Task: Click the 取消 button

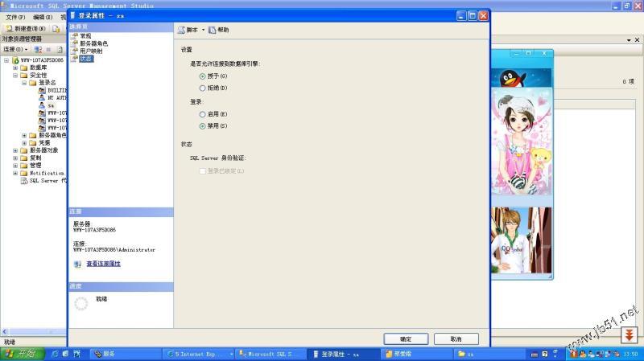Action: pos(456,338)
